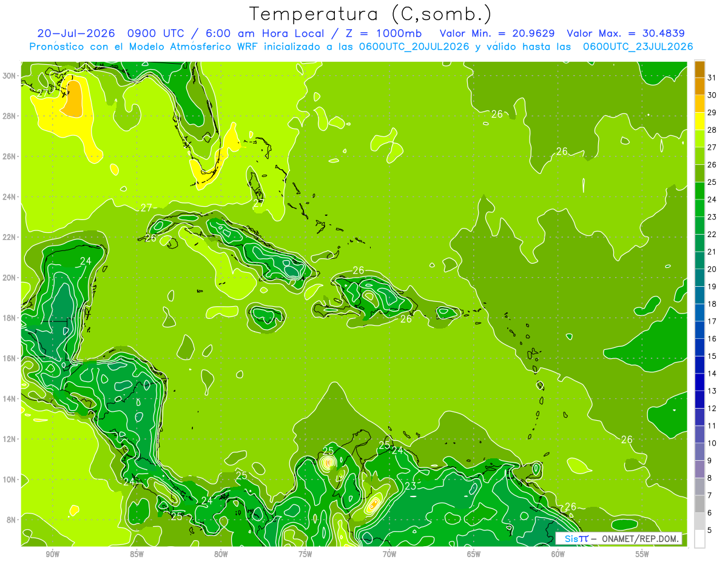Pick the teal swatch between 19 and 20
The width and height of the screenshot is (728, 562).
pyautogui.click(x=699, y=278)
